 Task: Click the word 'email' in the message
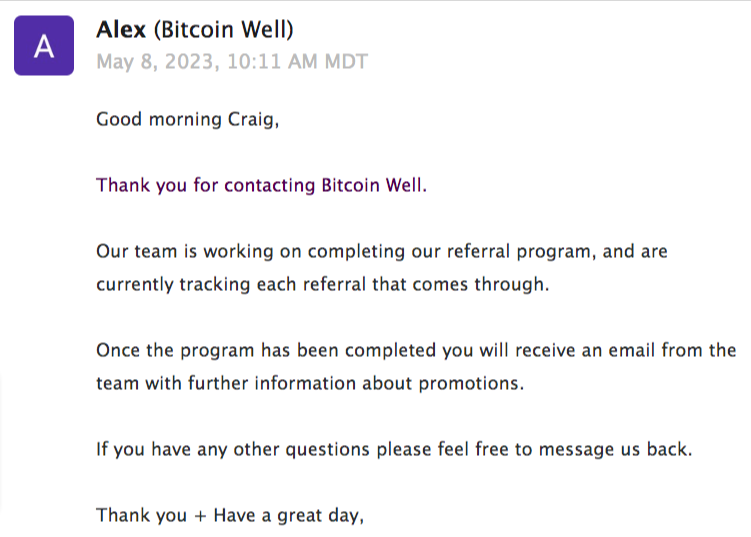[631, 350]
